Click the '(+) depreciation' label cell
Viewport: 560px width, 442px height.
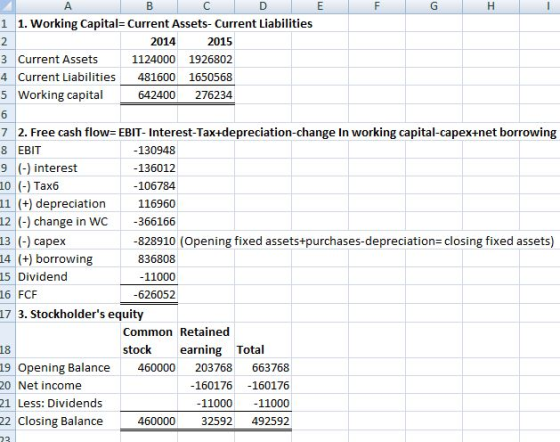point(68,204)
